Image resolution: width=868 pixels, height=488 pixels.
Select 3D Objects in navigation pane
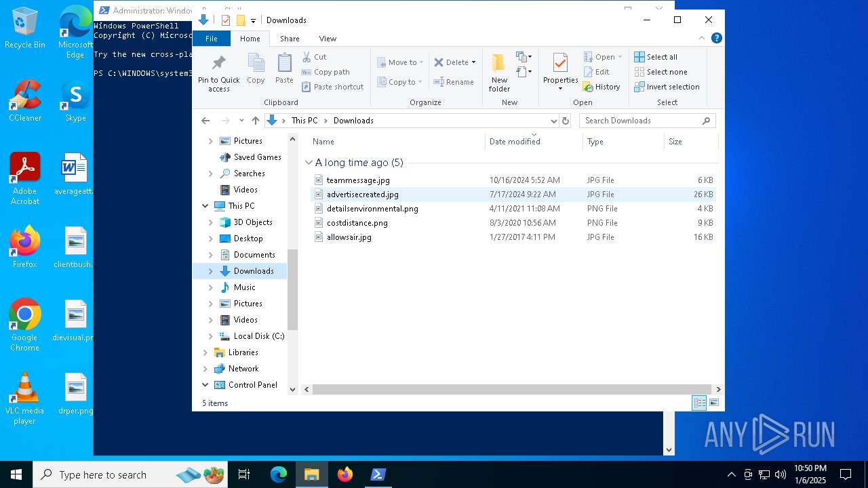point(253,222)
